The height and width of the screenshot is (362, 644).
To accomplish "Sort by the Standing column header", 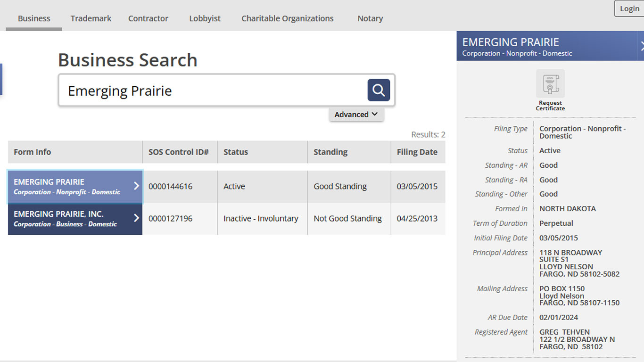I will tap(349, 152).
